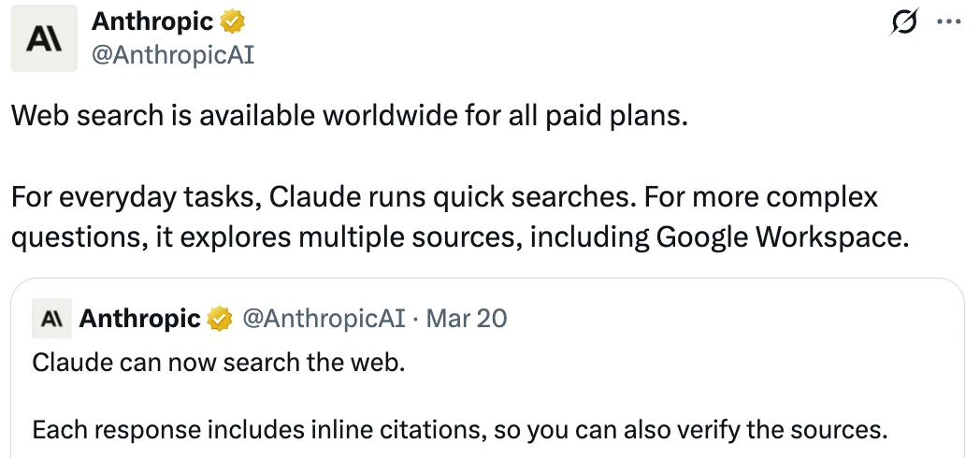Open the Anthropic display name in post header

coord(152,21)
